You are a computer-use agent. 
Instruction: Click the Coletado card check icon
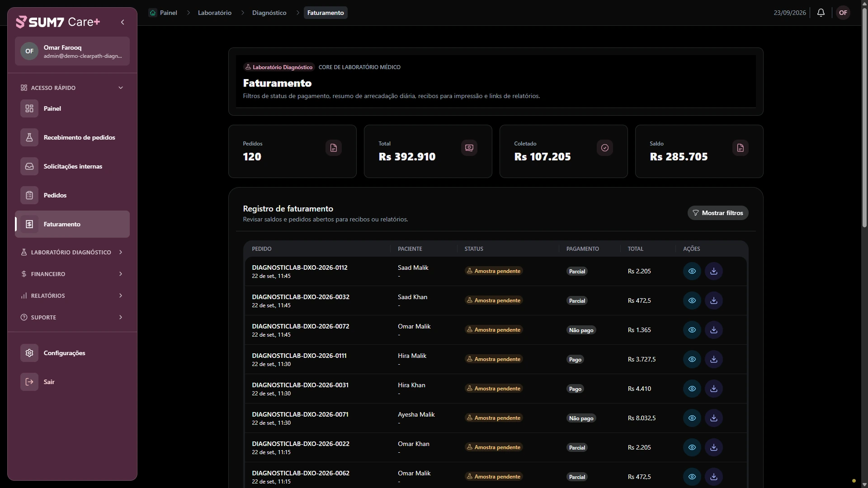click(605, 148)
